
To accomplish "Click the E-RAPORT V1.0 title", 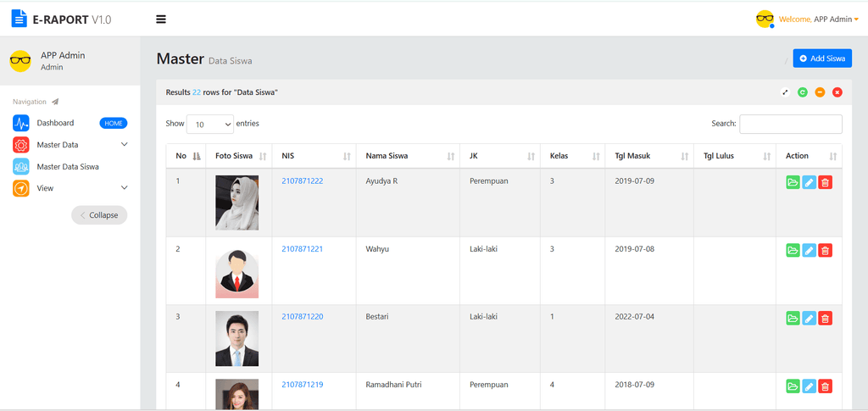I will click(72, 19).
